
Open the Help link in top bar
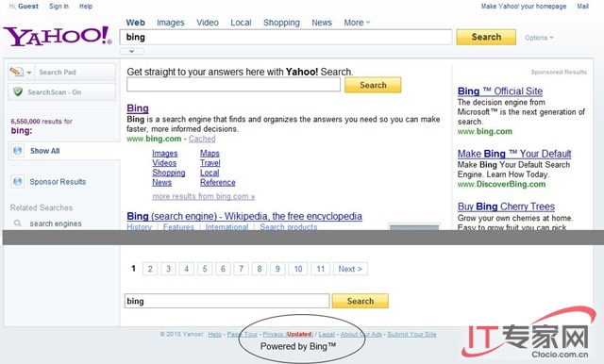tap(86, 7)
